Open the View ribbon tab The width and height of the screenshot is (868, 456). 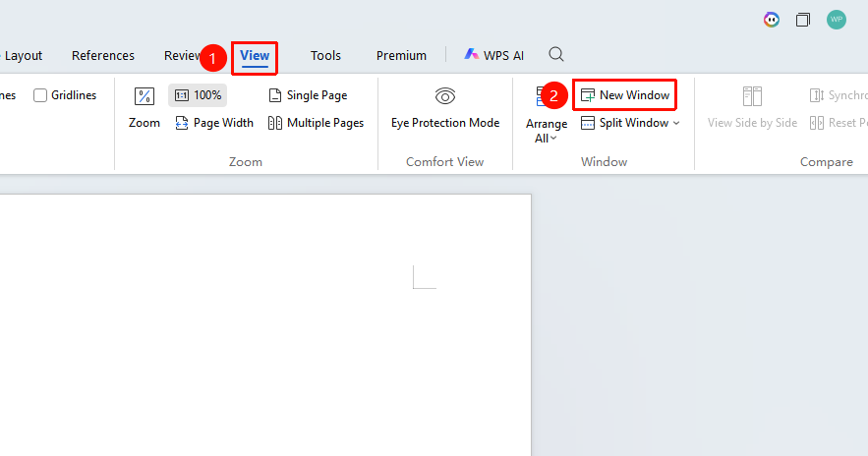(255, 56)
